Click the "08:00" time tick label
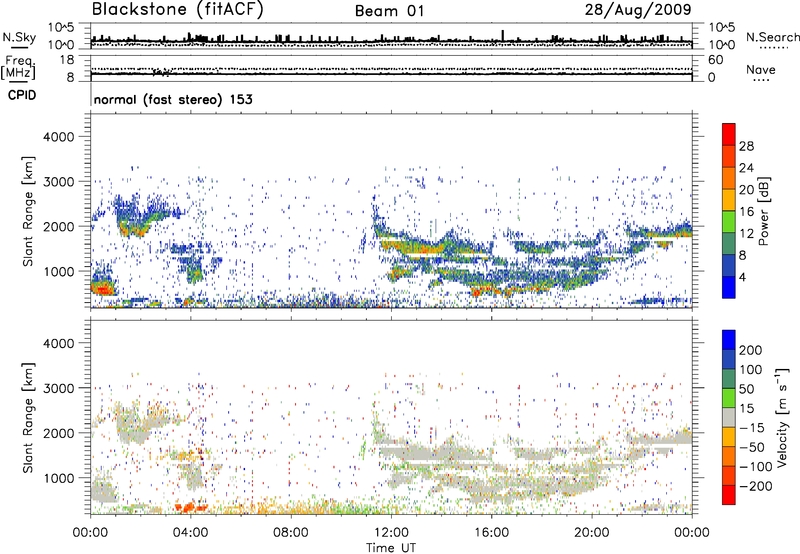The height and width of the screenshot is (554, 800). click(290, 533)
